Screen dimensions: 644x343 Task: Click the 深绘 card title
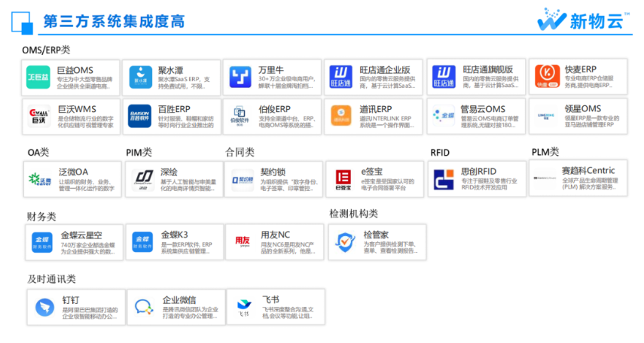click(x=169, y=172)
